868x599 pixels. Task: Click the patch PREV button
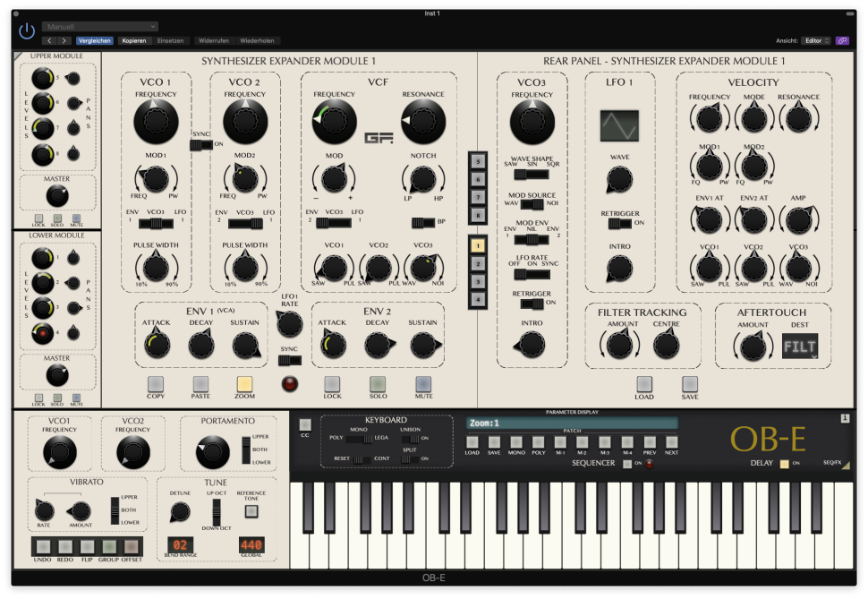coord(650,441)
